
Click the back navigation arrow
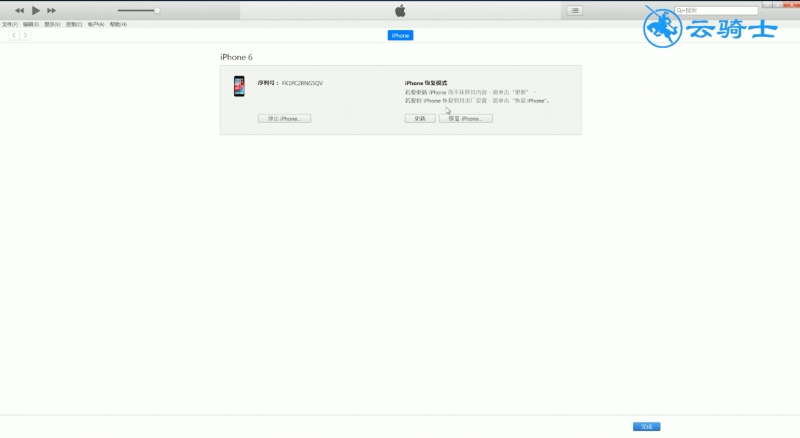[x=14, y=35]
